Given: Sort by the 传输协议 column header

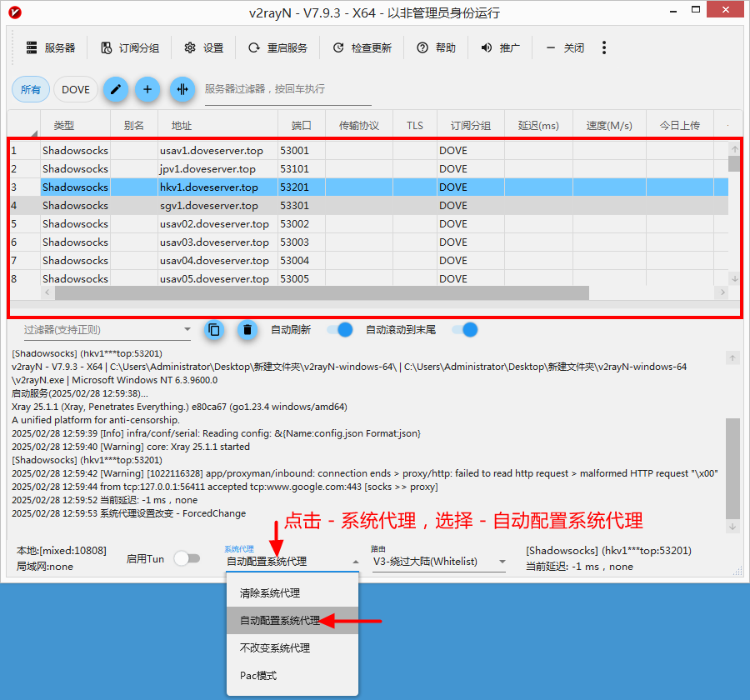Looking at the screenshot, I should tap(358, 125).
